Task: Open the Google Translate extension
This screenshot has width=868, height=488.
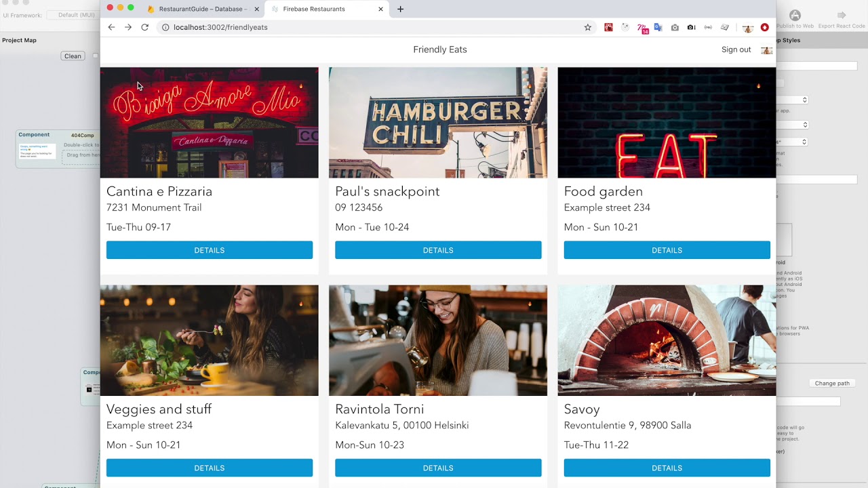Action: pyautogui.click(x=658, y=27)
